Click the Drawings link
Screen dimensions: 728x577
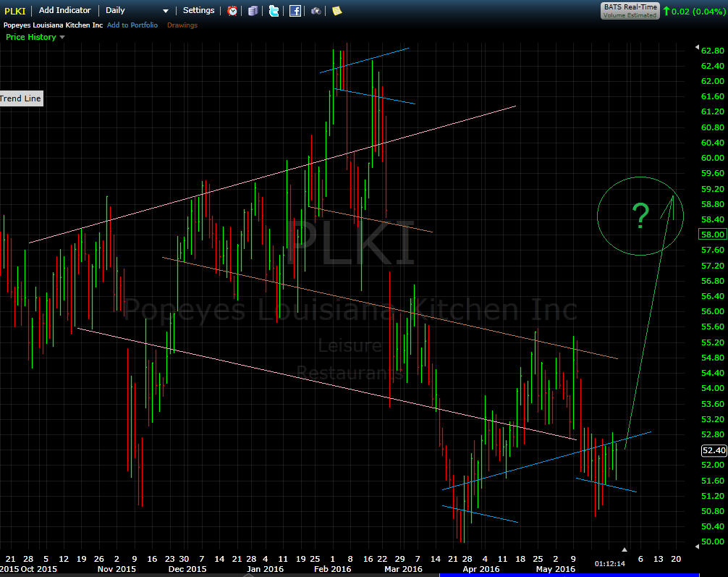(x=182, y=25)
